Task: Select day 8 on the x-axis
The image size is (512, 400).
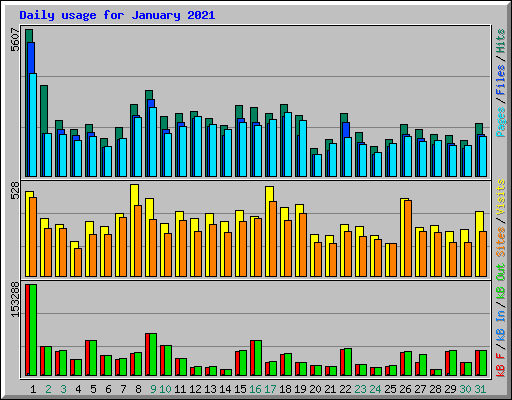Action: coord(138,389)
